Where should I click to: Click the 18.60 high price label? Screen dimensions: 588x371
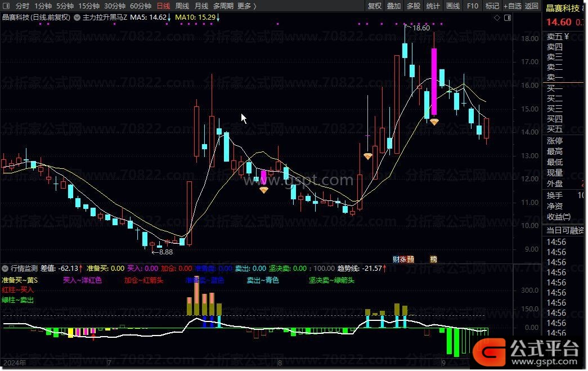tap(421, 28)
